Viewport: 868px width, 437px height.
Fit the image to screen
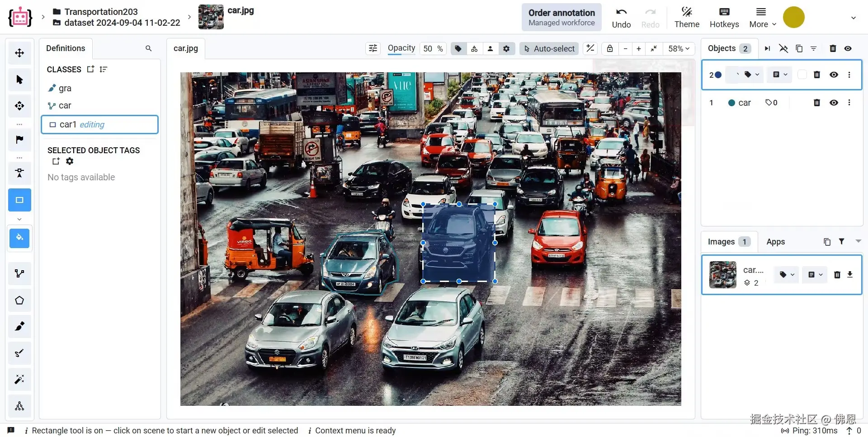[654, 48]
